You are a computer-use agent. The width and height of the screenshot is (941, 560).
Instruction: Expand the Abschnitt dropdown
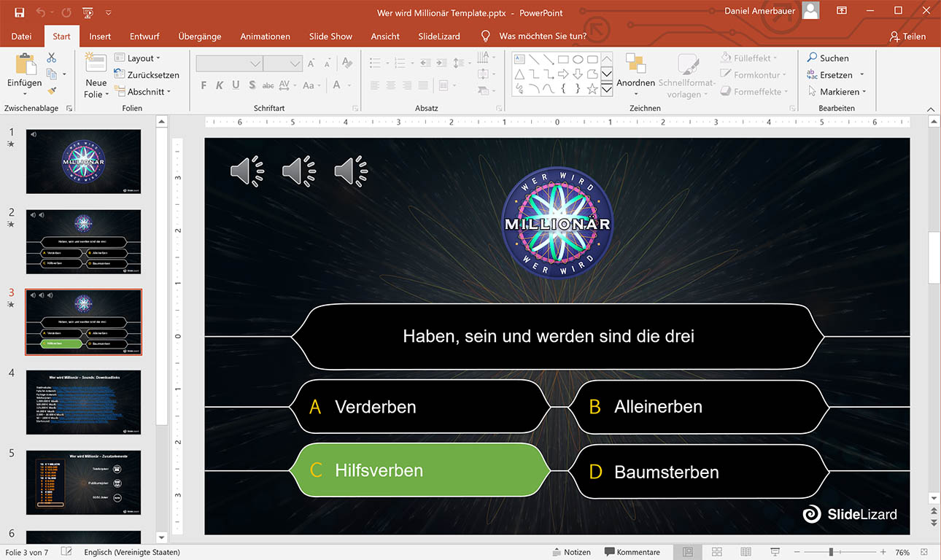[x=142, y=92]
